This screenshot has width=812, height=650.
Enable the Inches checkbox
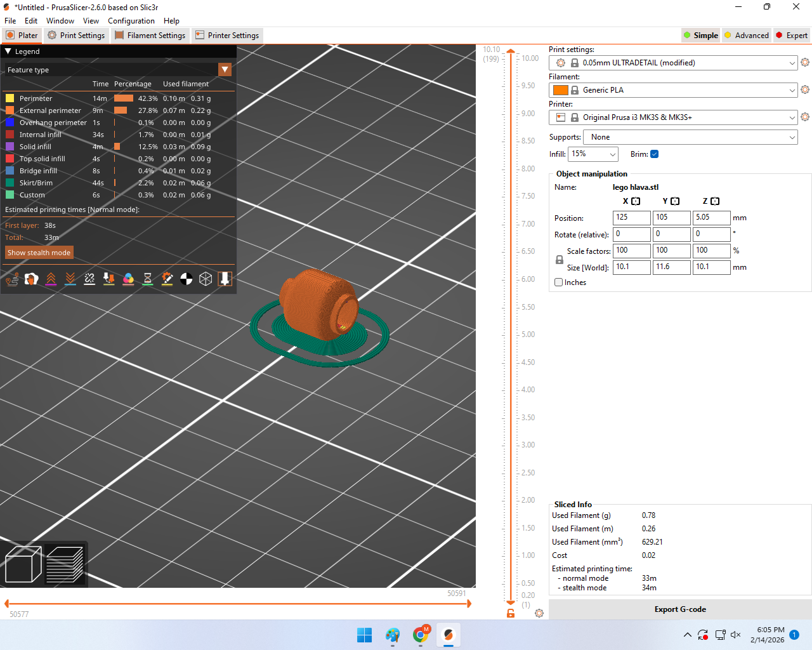(559, 282)
